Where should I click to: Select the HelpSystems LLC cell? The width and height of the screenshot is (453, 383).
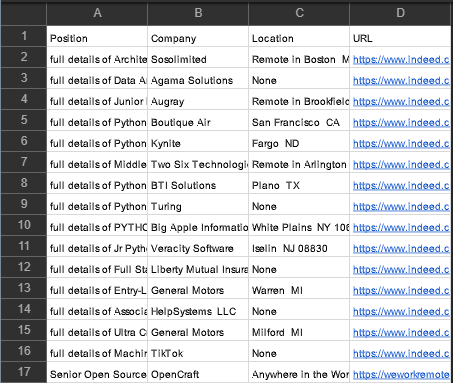(198, 309)
